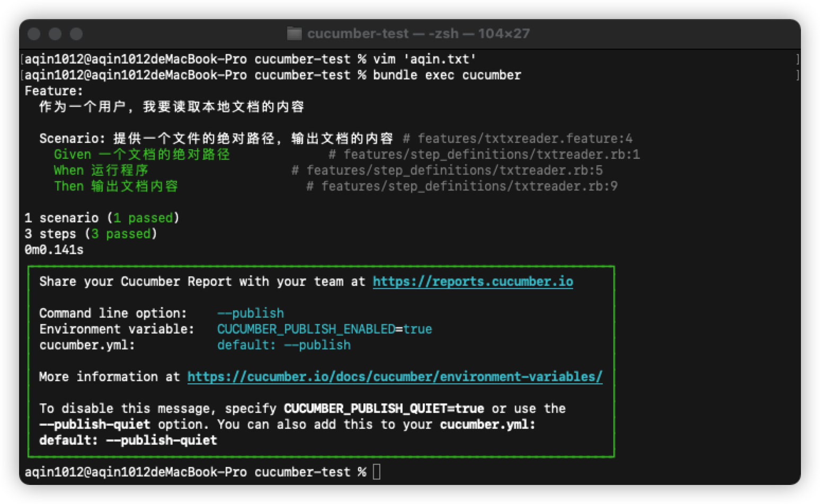Click the comment path 'txtreader.rb:1'
Image resolution: width=820 pixels, height=504 pixels.
pos(589,155)
